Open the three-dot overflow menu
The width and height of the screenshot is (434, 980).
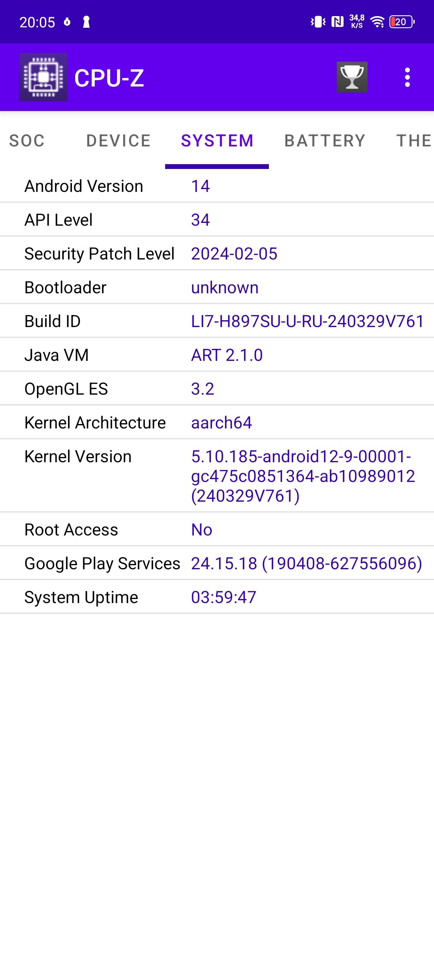[x=407, y=77]
